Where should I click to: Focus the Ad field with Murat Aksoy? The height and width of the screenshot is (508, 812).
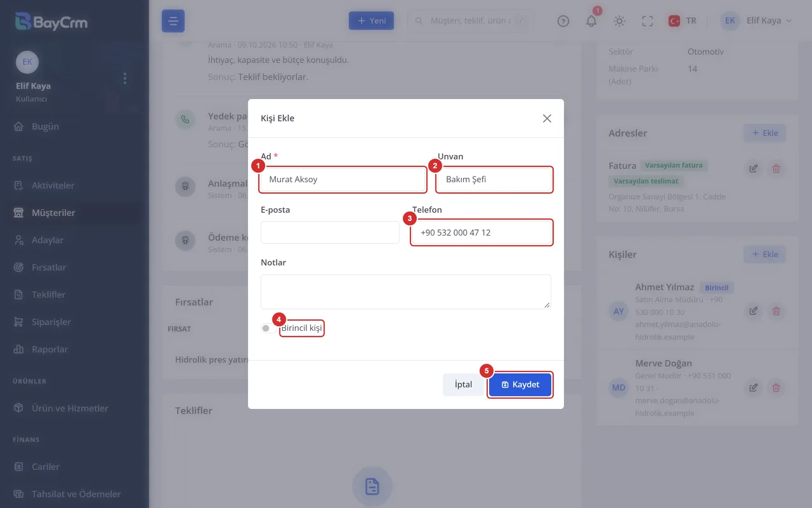(343, 180)
